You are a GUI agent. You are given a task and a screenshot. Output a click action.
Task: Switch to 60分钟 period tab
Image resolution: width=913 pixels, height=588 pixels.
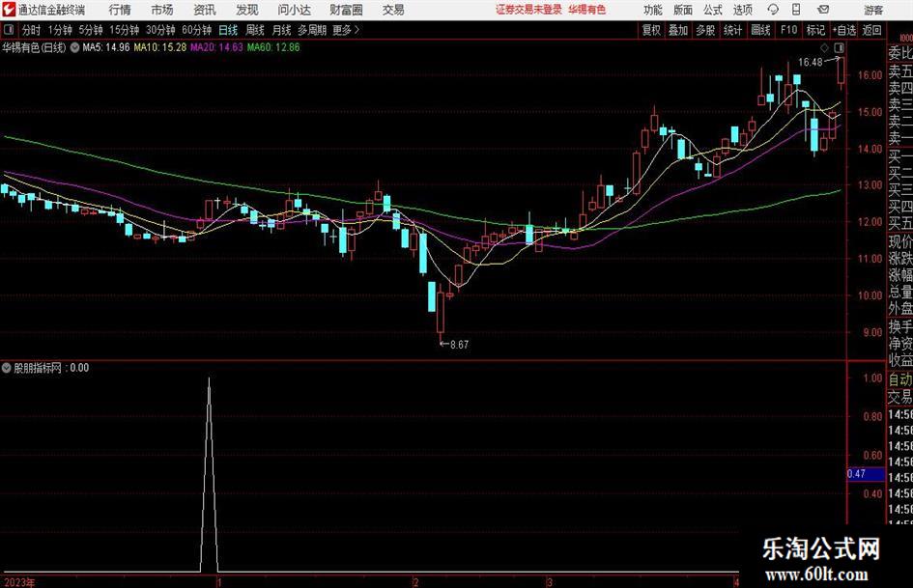click(x=197, y=30)
